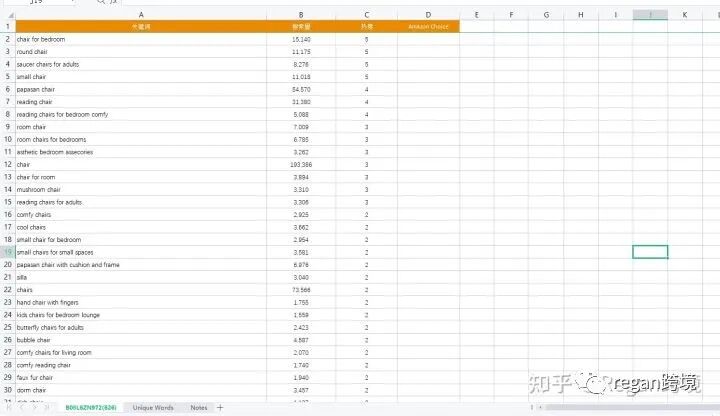This screenshot has width=720, height=416.
Task: Click the 15,140 value in column B
Action: point(301,39)
